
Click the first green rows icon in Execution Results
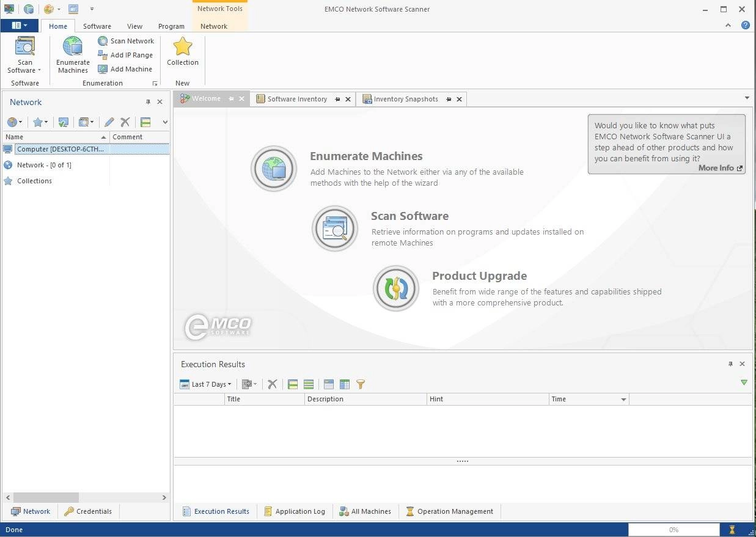click(293, 384)
